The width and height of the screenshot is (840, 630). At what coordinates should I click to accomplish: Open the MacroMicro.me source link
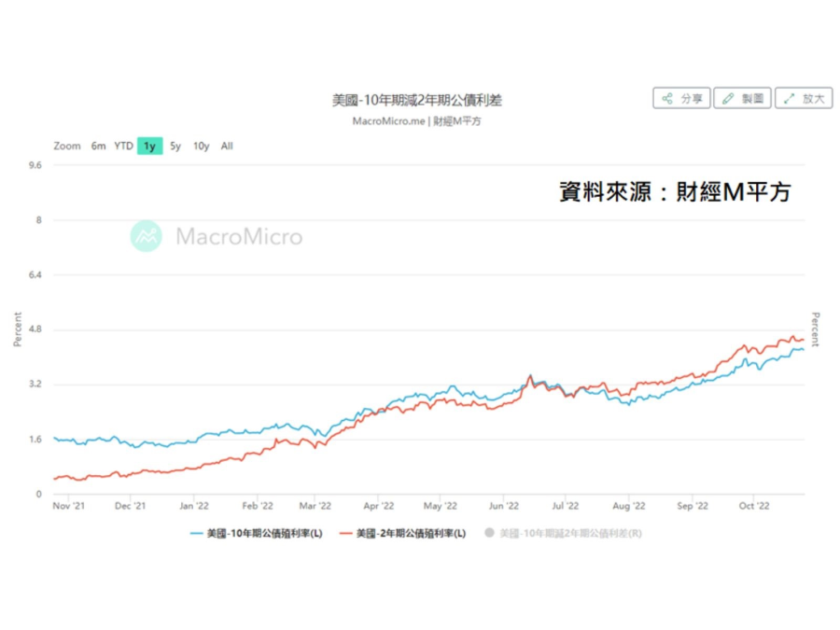click(x=388, y=120)
